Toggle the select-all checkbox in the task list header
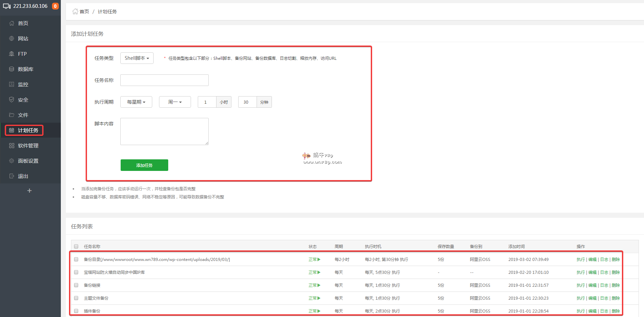This screenshot has width=644, height=317. tap(76, 247)
